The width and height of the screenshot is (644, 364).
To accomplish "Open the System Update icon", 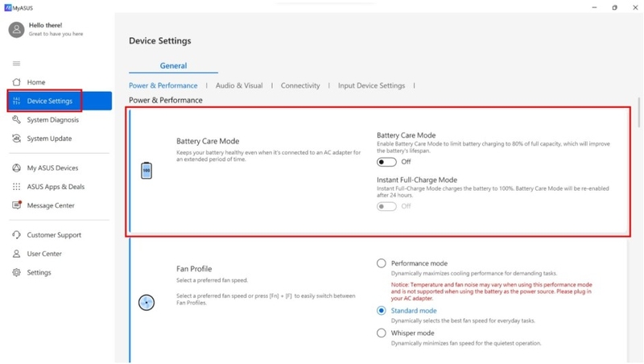I will (16, 139).
